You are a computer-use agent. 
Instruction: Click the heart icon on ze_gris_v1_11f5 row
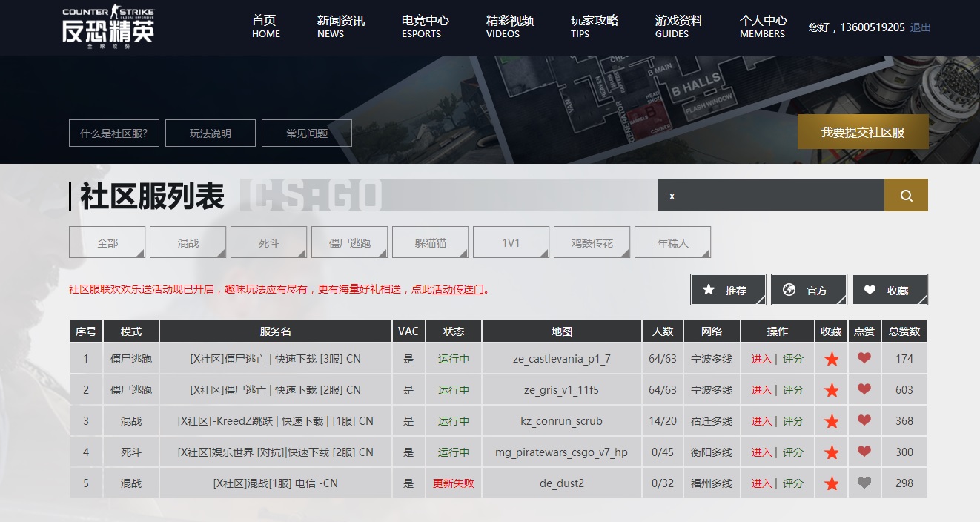point(864,389)
